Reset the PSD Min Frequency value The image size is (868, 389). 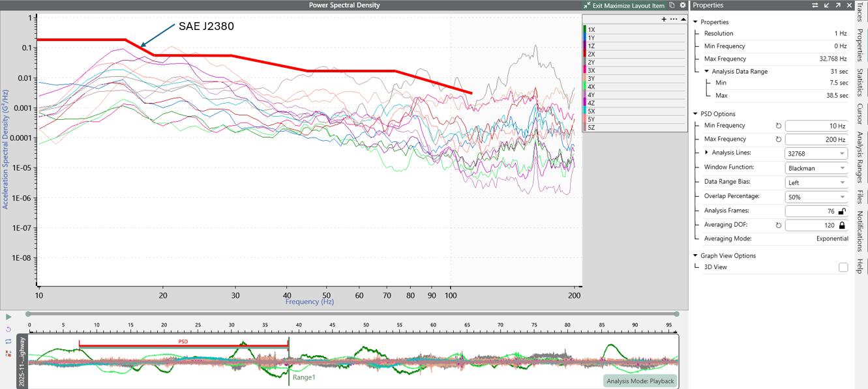(778, 126)
